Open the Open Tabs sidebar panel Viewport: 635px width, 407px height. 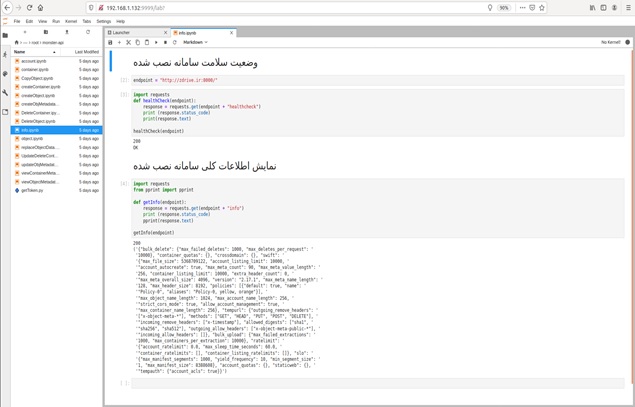tap(5, 112)
